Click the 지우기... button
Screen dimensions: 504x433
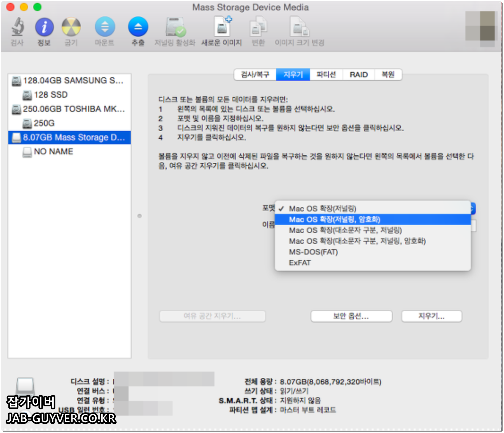click(x=431, y=316)
